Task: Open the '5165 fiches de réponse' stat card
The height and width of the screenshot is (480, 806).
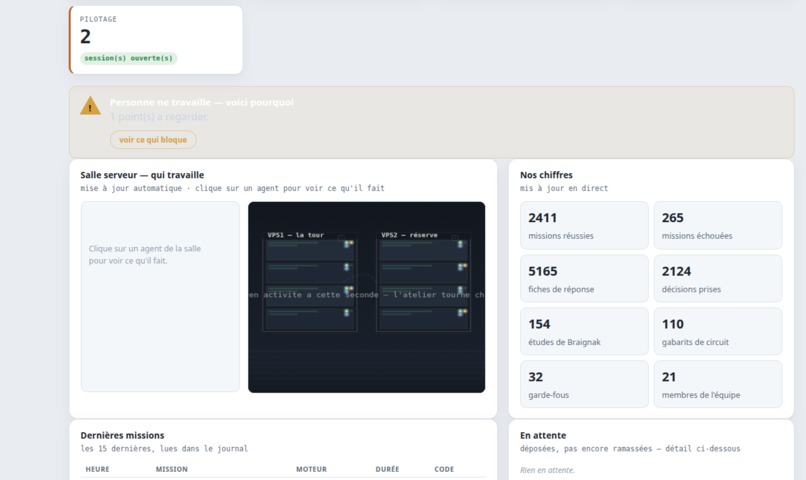Action: 584,279
